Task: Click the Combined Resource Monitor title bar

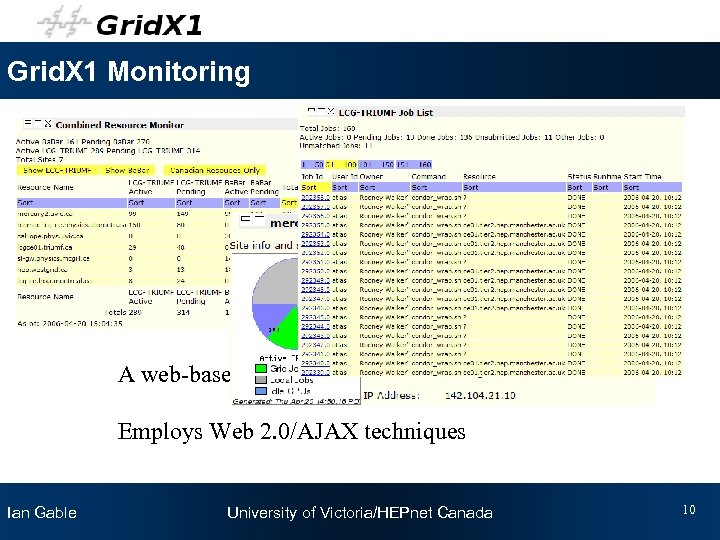Action: pos(160,124)
